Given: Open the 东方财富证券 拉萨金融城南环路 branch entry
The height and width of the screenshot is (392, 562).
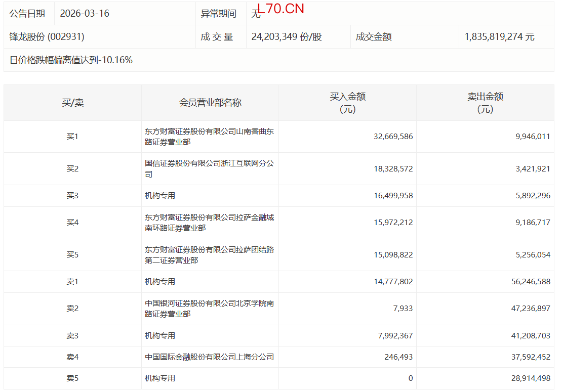Looking at the screenshot, I should pyautogui.click(x=209, y=223).
